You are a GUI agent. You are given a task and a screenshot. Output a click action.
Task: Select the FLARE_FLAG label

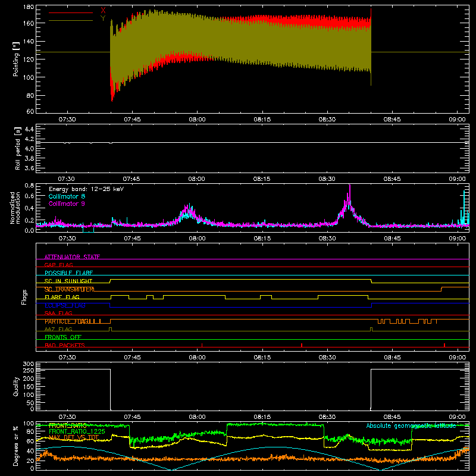pyautogui.click(x=62, y=297)
